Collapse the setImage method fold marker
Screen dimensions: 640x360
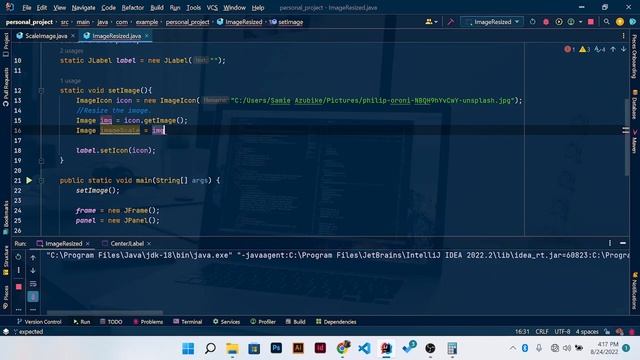pyautogui.click(x=41, y=91)
